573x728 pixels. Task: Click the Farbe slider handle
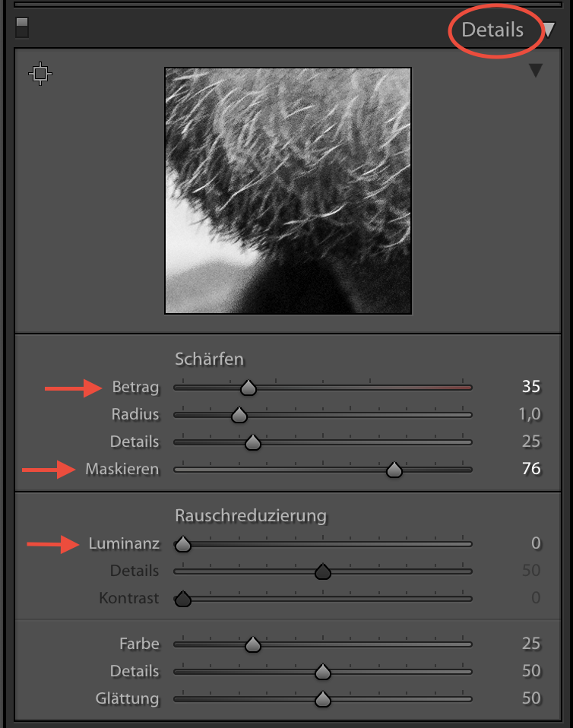(x=253, y=645)
